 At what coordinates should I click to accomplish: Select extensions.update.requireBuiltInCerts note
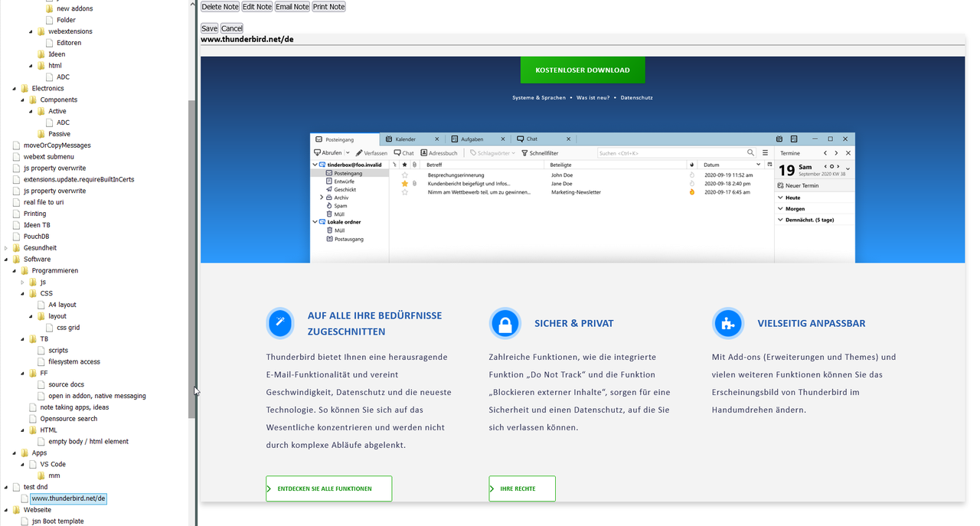point(79,180)
